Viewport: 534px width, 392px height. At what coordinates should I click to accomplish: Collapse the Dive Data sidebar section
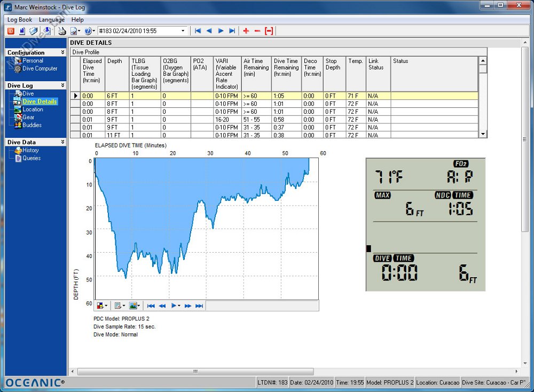(x=62, y=142)
